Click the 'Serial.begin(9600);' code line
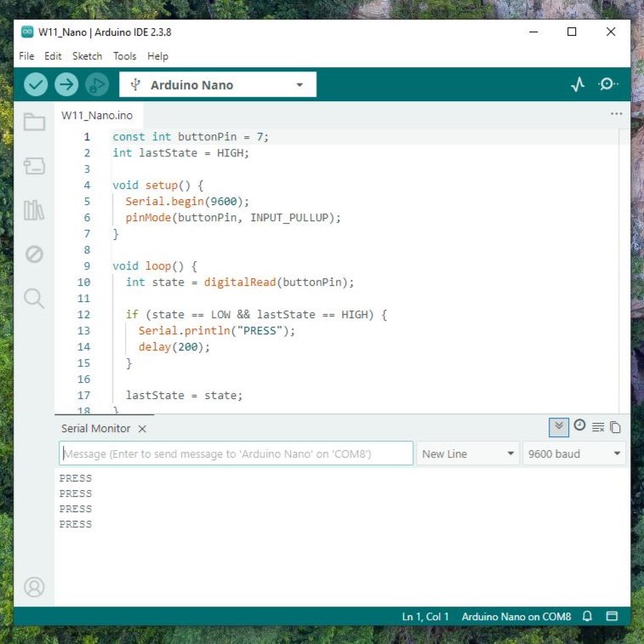Viewport: 644px width, 644px height. tap(187, 202)
